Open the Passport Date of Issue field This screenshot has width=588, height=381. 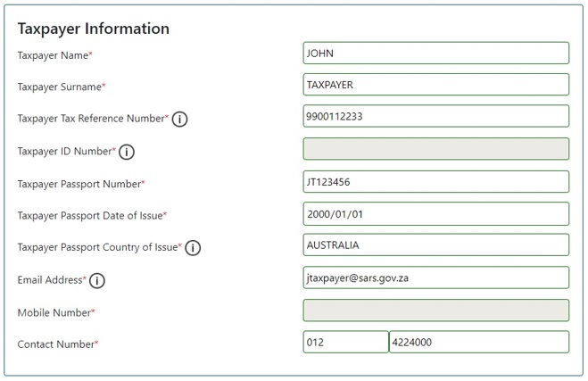[x=435, y=214]
